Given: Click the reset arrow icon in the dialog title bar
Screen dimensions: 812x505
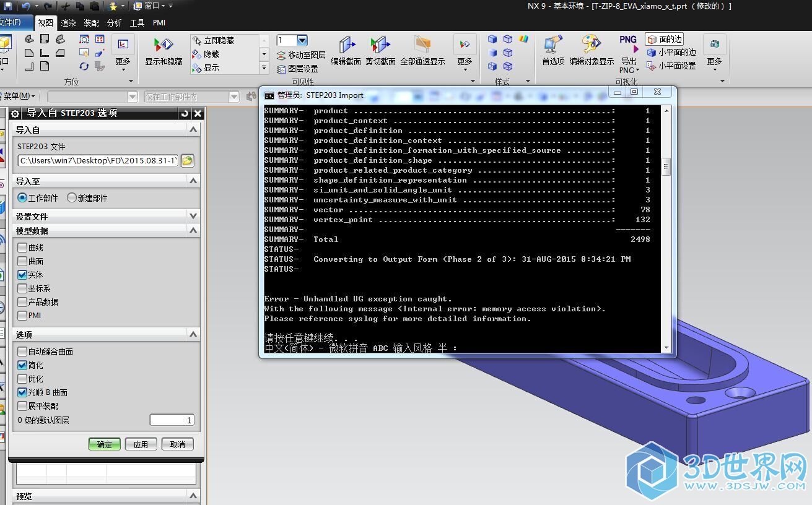Looking at the screenshot, I should pyautogui.click(x=184, y=113).
